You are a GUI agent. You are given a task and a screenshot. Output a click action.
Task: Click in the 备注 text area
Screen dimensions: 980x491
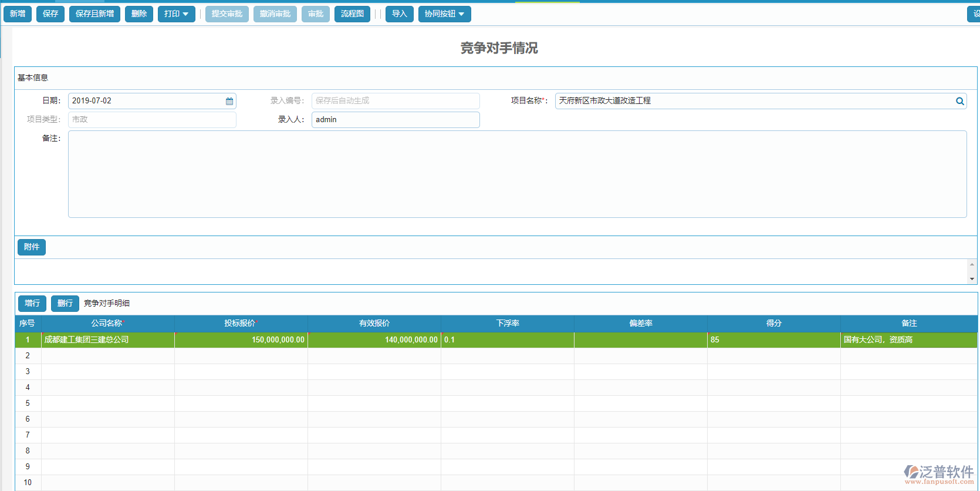click(x=516, y=174)
